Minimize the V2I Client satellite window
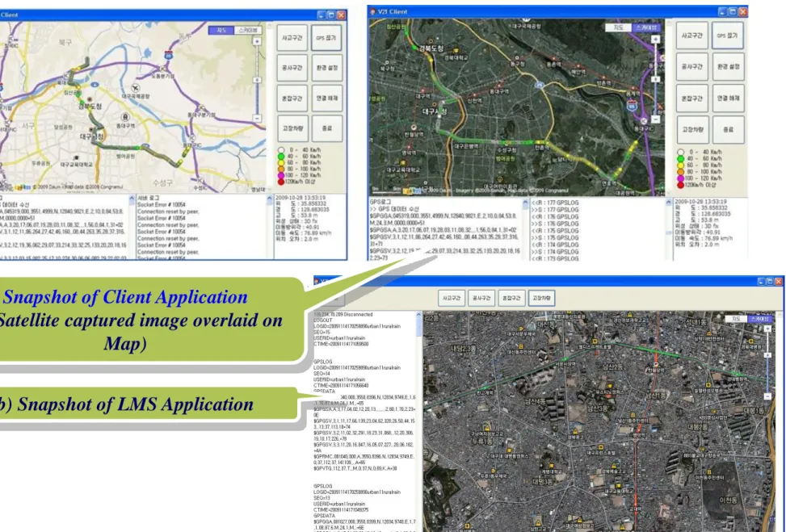 (x=722, y=11)
